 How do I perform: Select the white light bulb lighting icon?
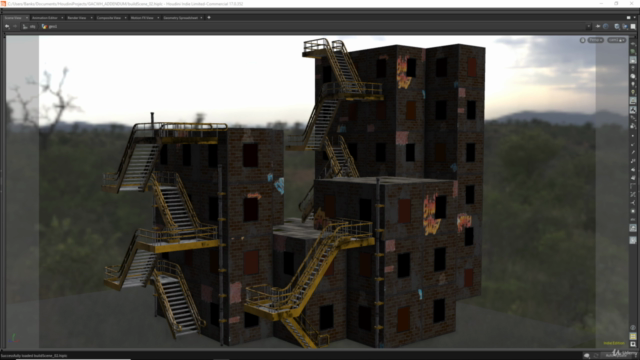click(x=633, y=84)
